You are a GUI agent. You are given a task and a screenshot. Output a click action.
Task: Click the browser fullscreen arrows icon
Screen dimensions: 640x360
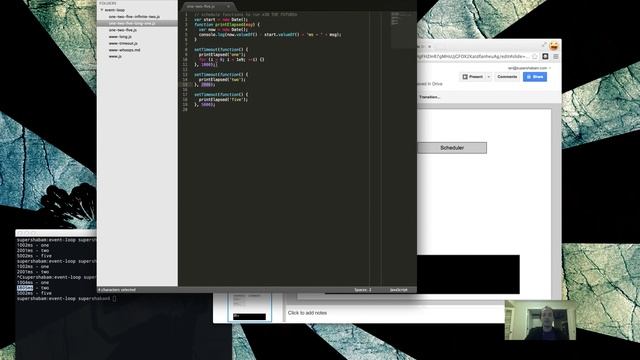tap(544, 44)
